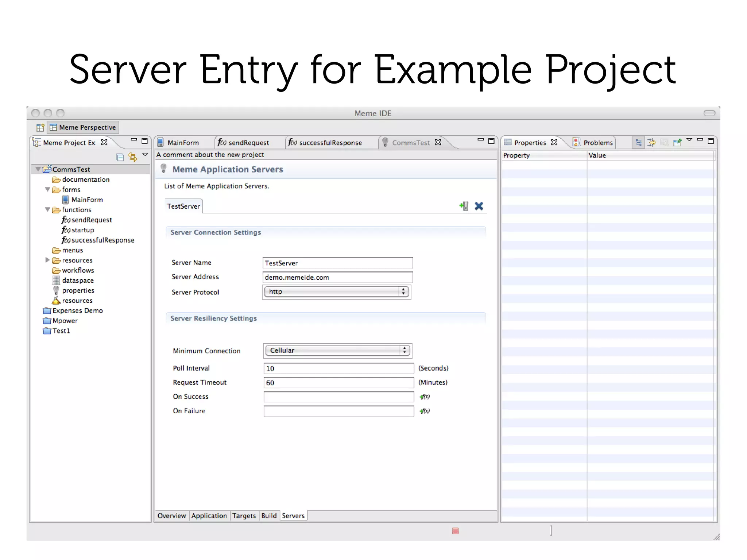Switch to the Targets bottom tab
This screenshot has height=560, width=747.
(x=244, y=516)
